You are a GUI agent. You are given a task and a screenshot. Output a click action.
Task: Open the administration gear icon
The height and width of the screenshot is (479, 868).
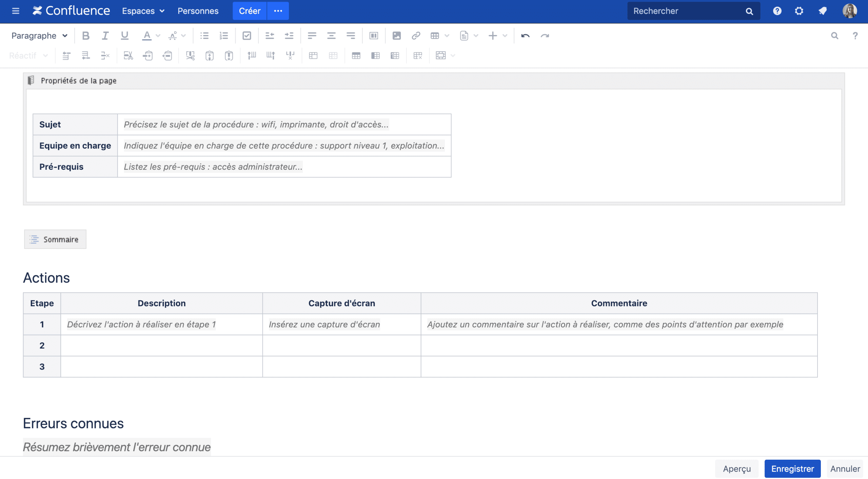pyautogui.click(x=799, y=11)
